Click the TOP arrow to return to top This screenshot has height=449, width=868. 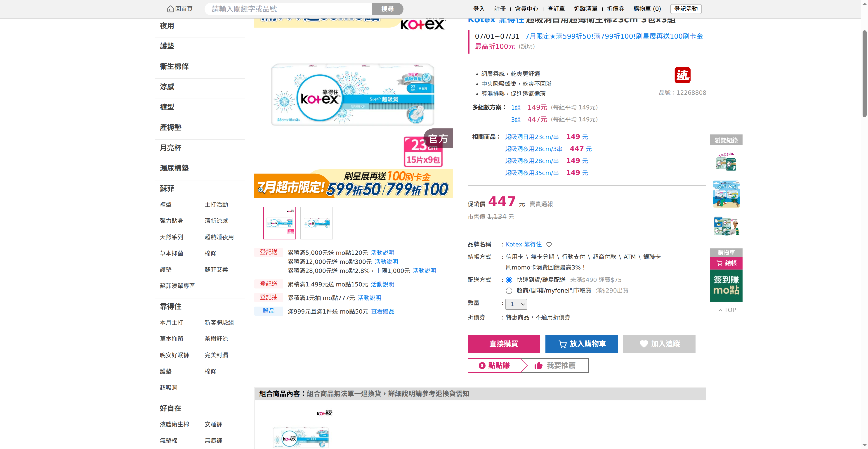coord(726,310)
